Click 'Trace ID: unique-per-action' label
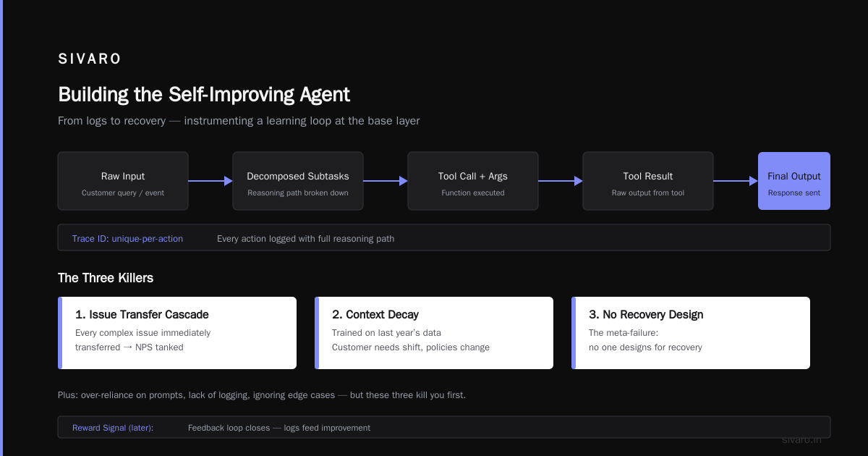 127,239
